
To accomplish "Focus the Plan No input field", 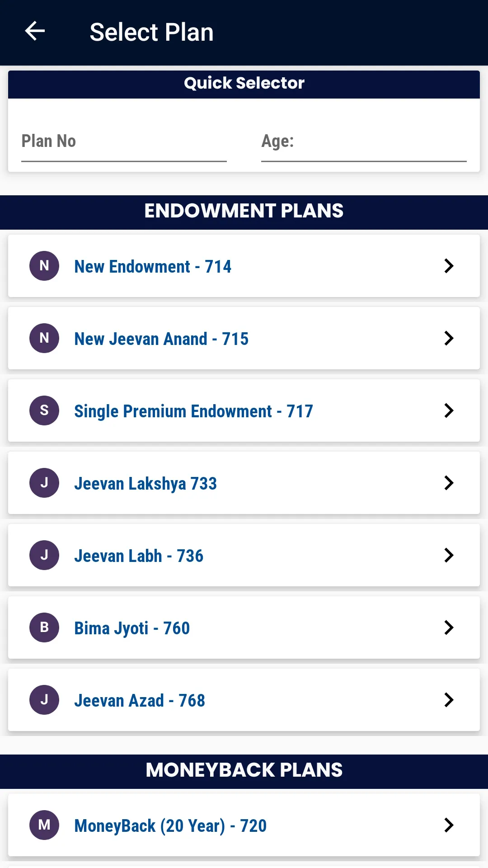I will tap(124, 142).
